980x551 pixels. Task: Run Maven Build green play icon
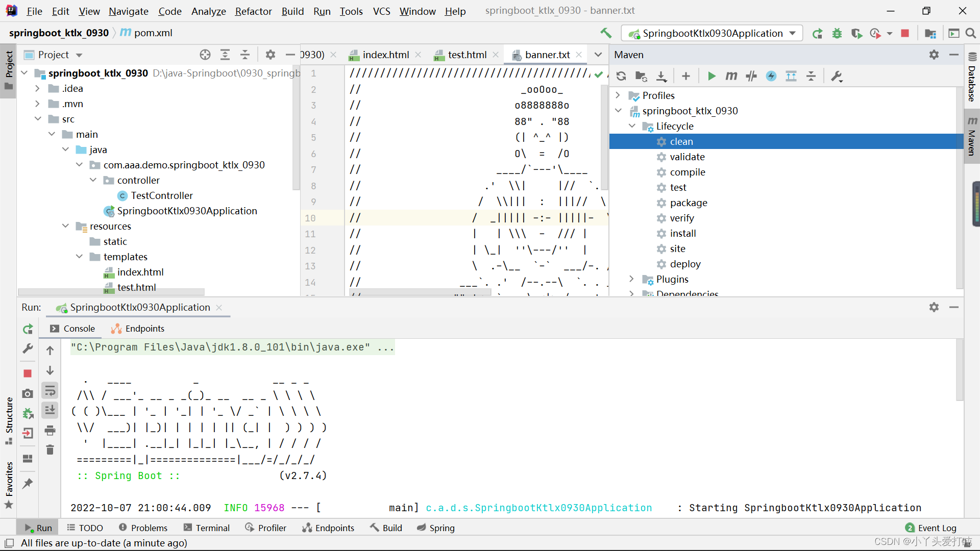click(x=712, y=76)
